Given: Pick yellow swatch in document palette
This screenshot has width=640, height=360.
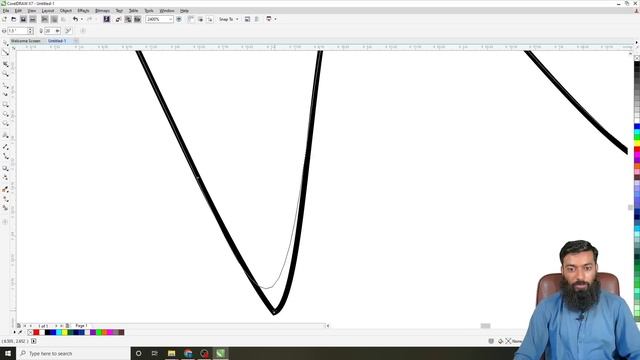Looking at the screenshot, I should [64, 332].
